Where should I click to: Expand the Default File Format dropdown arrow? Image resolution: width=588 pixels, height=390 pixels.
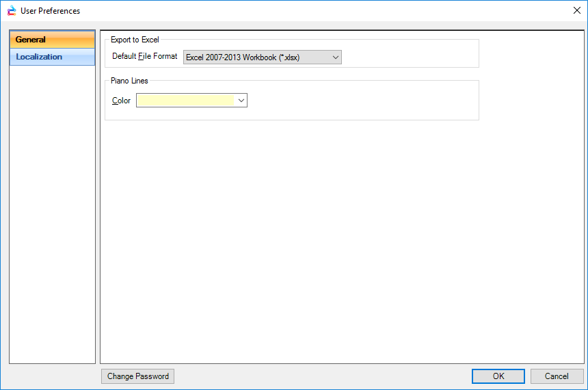[x=336, y=57]
